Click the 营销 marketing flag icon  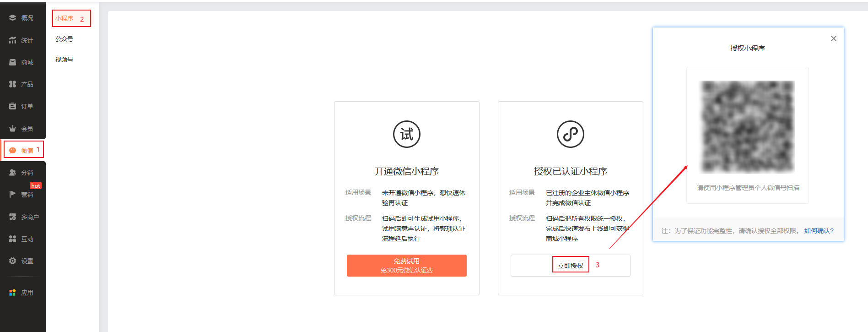pyautogui.click(x=12, y=195)
